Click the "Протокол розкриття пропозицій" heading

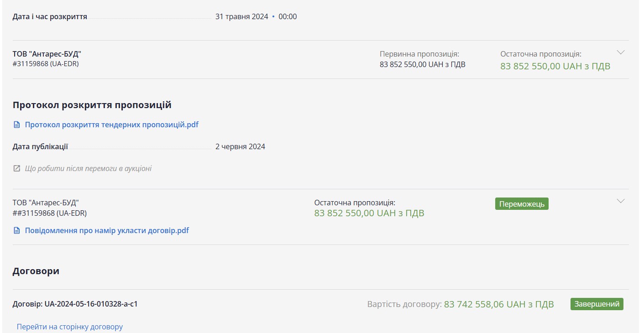92,105
